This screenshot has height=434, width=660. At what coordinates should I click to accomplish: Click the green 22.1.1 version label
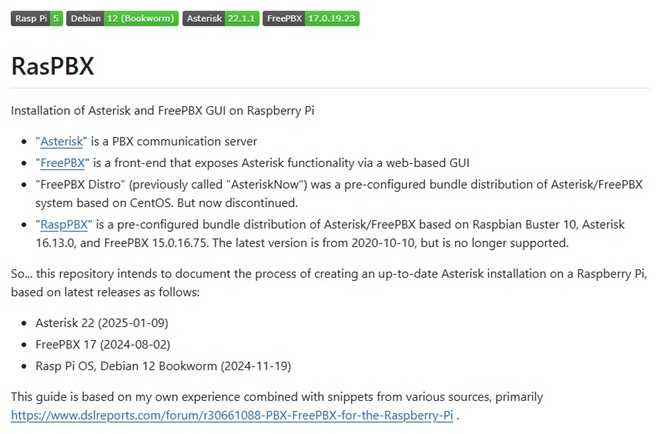241,19
